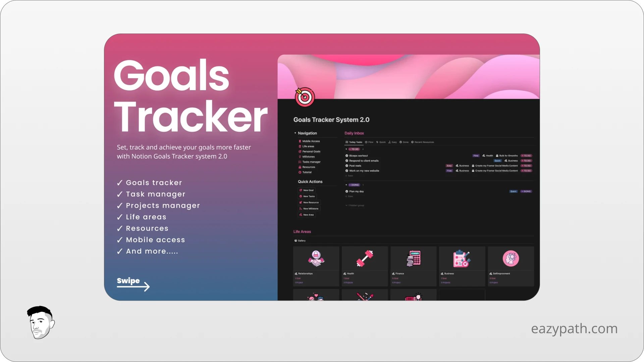This screenshot has width=644, height=362.
Task: Select the Health Life Area icon
Action: coord(365,258)
